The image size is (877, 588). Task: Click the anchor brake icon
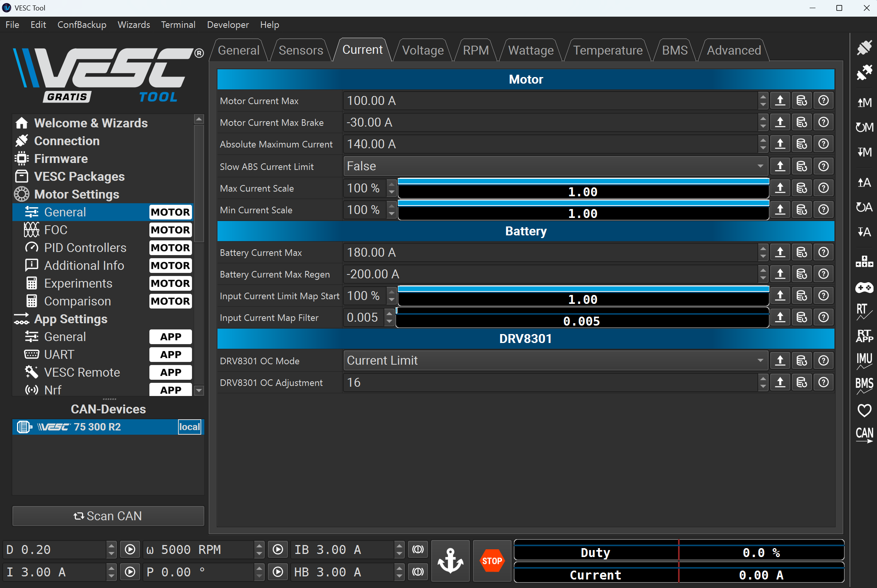tap(450, 561)
